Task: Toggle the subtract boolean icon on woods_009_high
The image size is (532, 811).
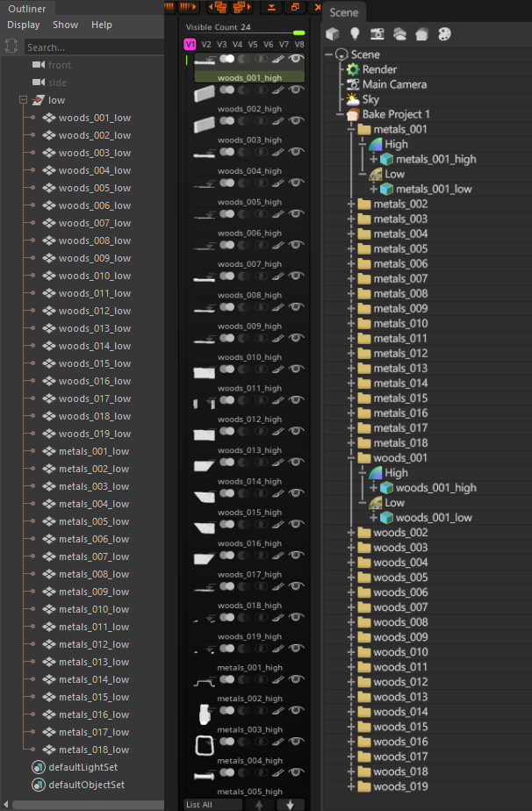Action: point(244,307)
